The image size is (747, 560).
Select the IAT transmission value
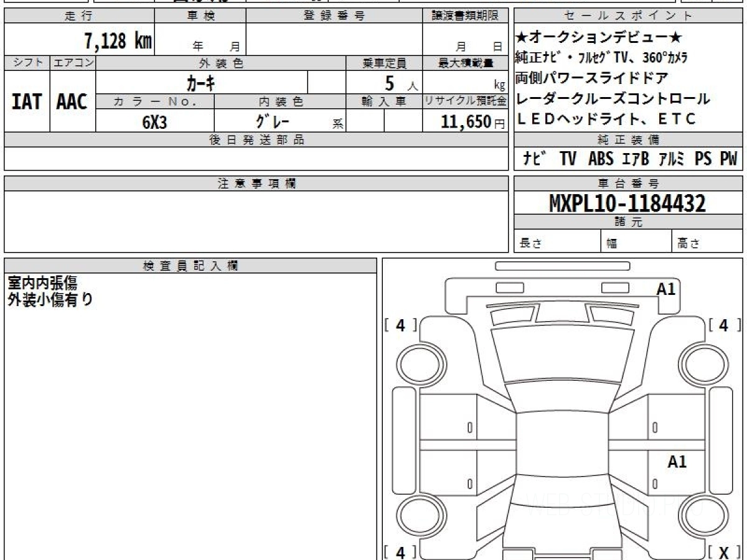click(27, 101)
